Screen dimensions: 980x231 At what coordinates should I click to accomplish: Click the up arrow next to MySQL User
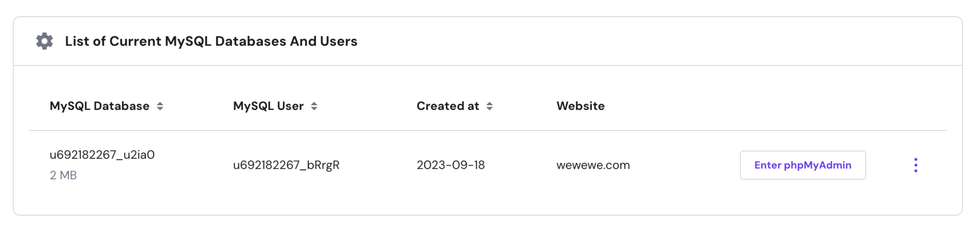tap(314, 103)
